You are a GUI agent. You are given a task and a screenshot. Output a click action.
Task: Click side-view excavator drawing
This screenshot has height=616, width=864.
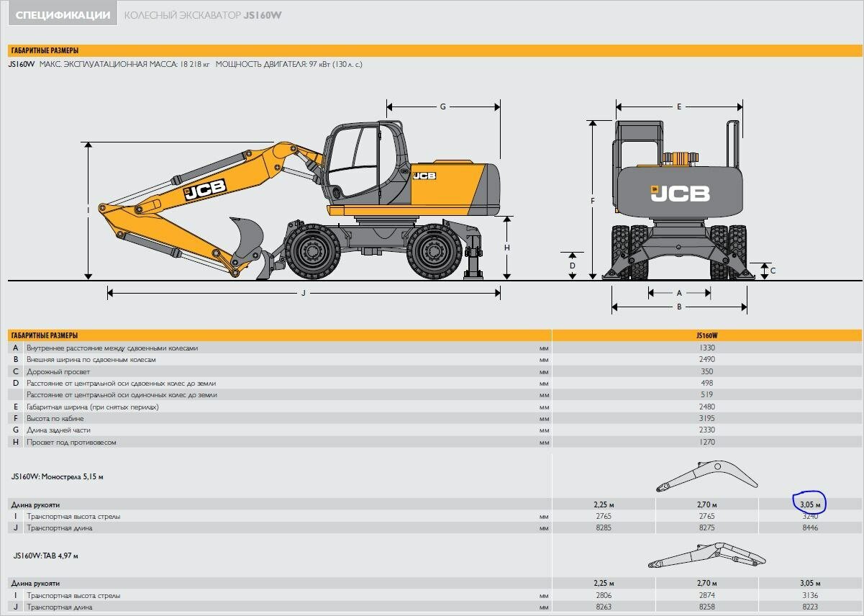[x=300, y=202]
